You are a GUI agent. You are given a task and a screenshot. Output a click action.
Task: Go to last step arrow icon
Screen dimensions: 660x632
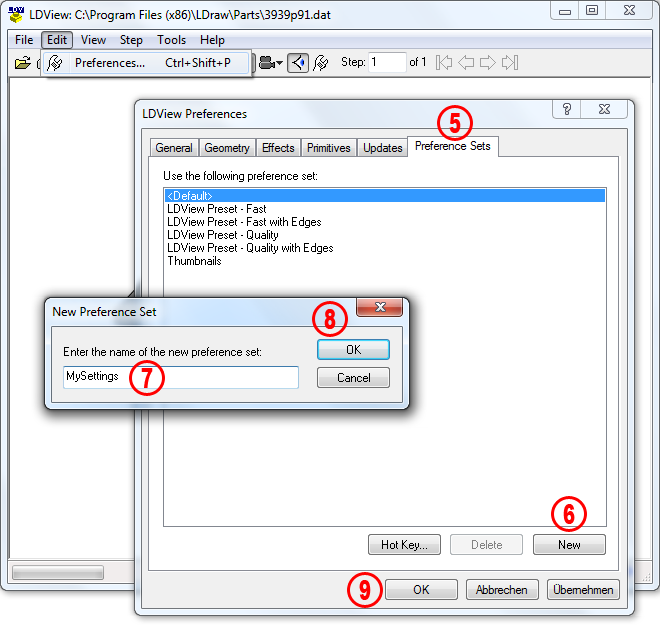coord(510,63)
